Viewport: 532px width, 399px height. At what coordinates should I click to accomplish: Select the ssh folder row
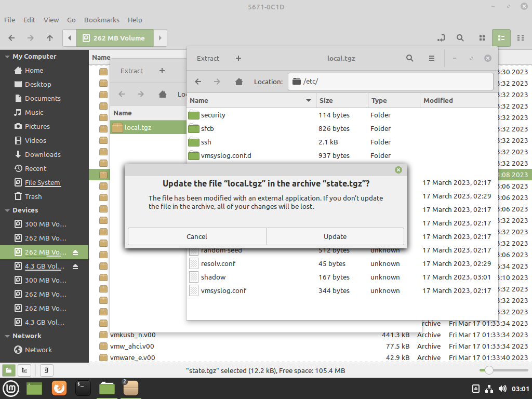(342, 142)
